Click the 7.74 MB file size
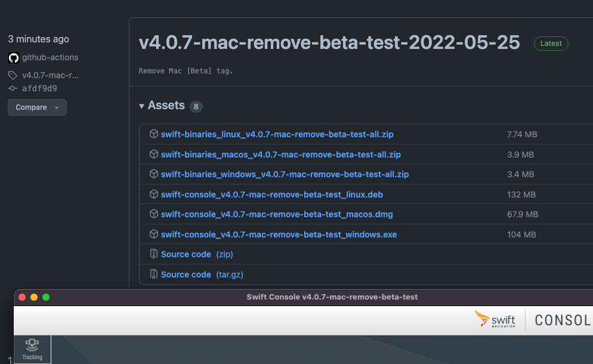593x364 pixels. [522, 134]
